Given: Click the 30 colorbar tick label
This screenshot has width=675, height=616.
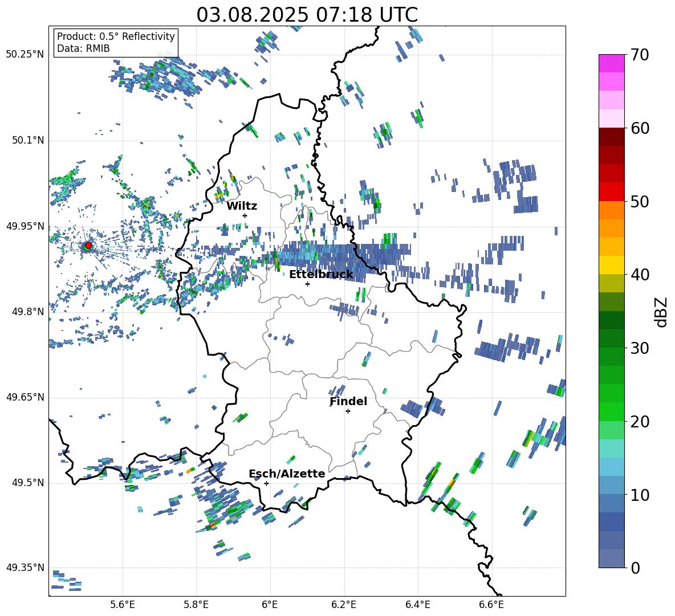Looking at the screenshot, I should [x=640, y=348].
